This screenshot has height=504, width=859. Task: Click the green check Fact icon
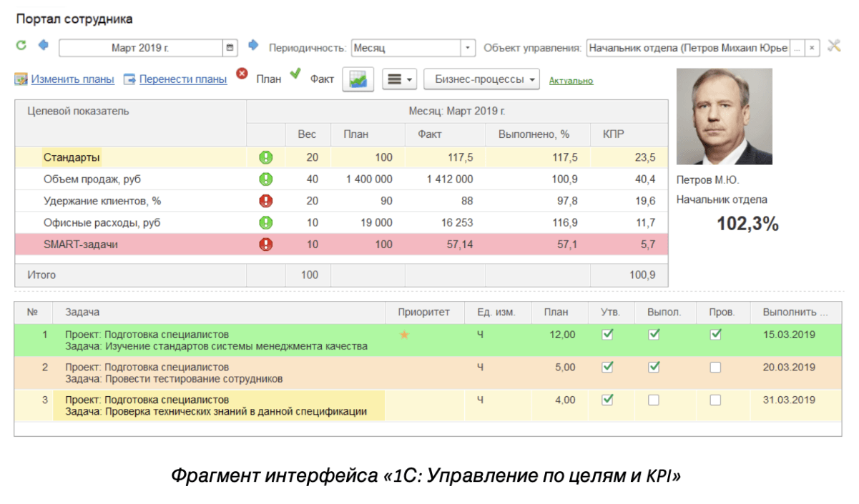[295, 73]
